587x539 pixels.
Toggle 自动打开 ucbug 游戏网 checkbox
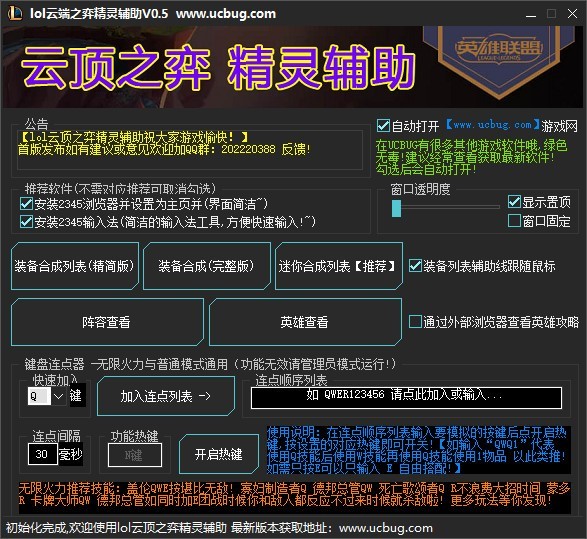click(x=383, y=125)
